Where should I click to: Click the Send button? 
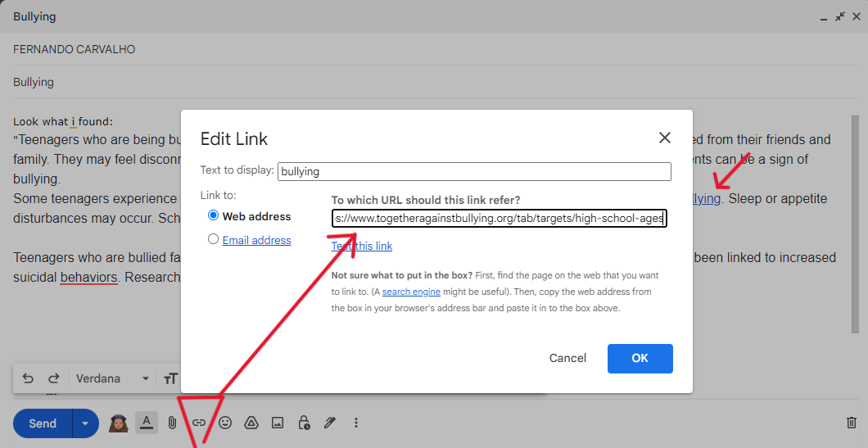coord(43,423)
